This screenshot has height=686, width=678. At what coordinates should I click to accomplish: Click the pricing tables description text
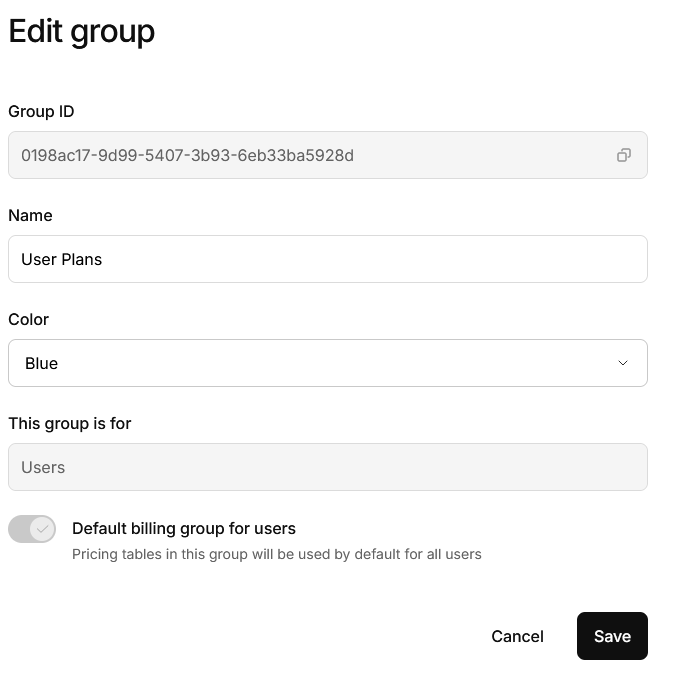(276, 554)
